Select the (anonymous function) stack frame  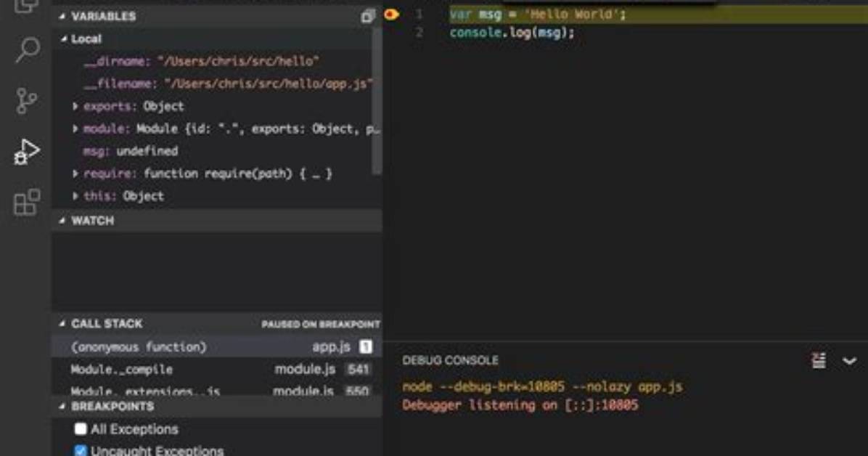[x=216, y=347]
